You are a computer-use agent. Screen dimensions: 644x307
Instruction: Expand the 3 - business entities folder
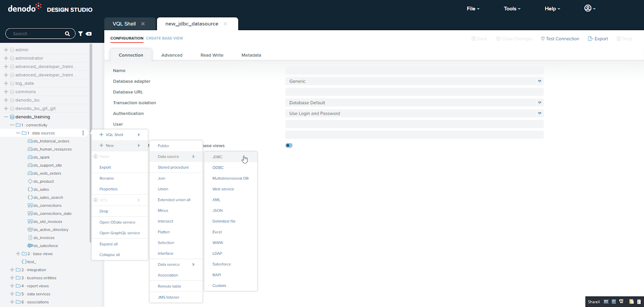[12, 278]
